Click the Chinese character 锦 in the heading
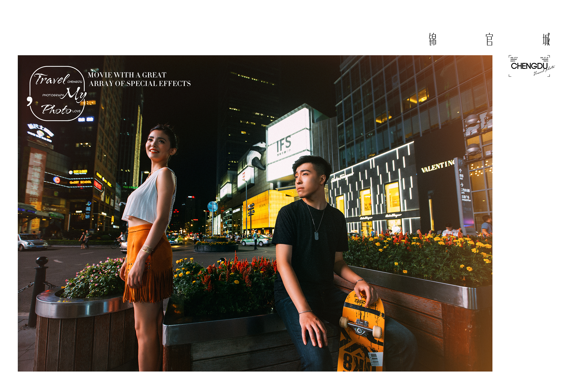The width and height of the screenshot is (588, 387). pos(432,39)
